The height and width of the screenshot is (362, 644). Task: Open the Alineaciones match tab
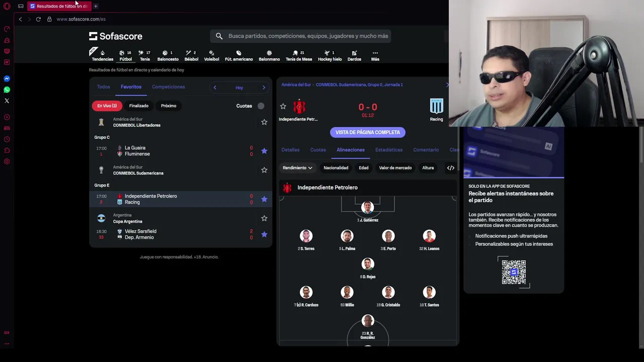pos(351,150)
